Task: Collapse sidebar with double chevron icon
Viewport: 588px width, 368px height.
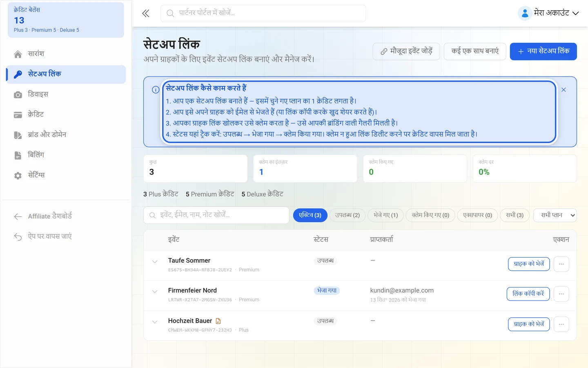Action: pos(146,13)
